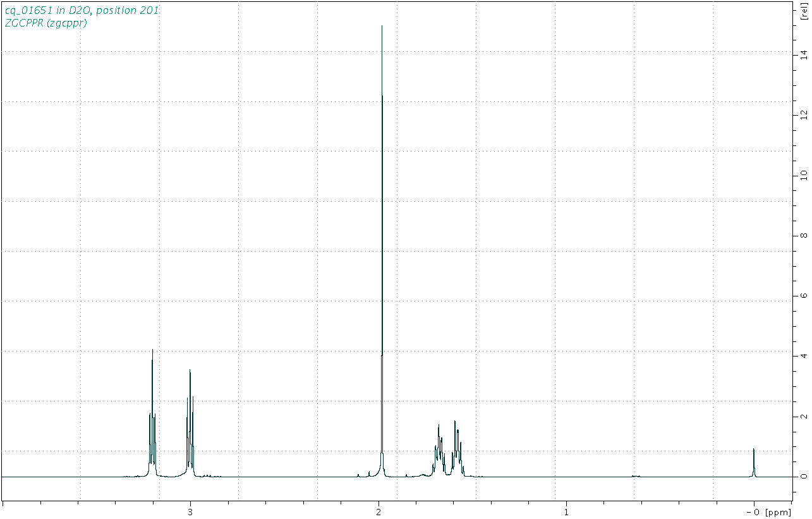This screenshot has height=519, width=812.
Task: Click the '[rel]' y-axis unit label
Action: [803, 12]
